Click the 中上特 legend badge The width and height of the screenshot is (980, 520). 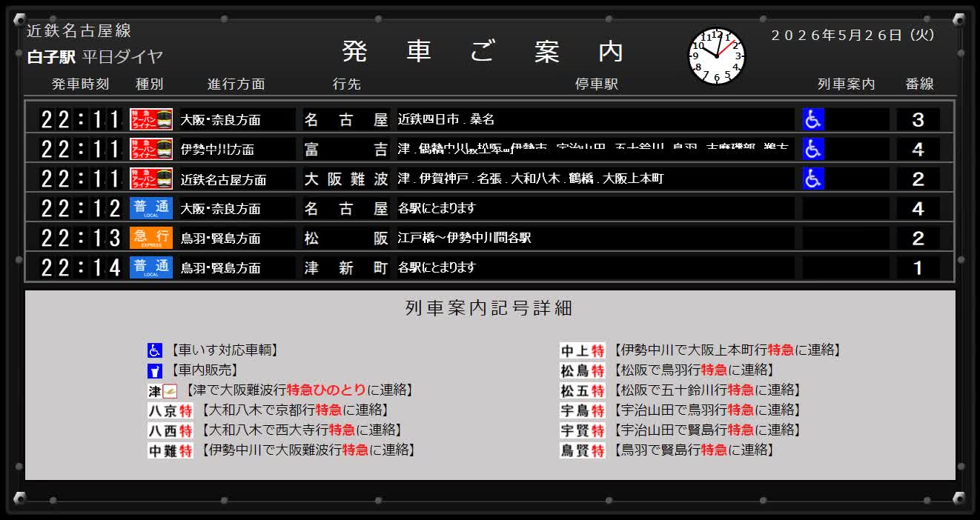tap(583, 350)
